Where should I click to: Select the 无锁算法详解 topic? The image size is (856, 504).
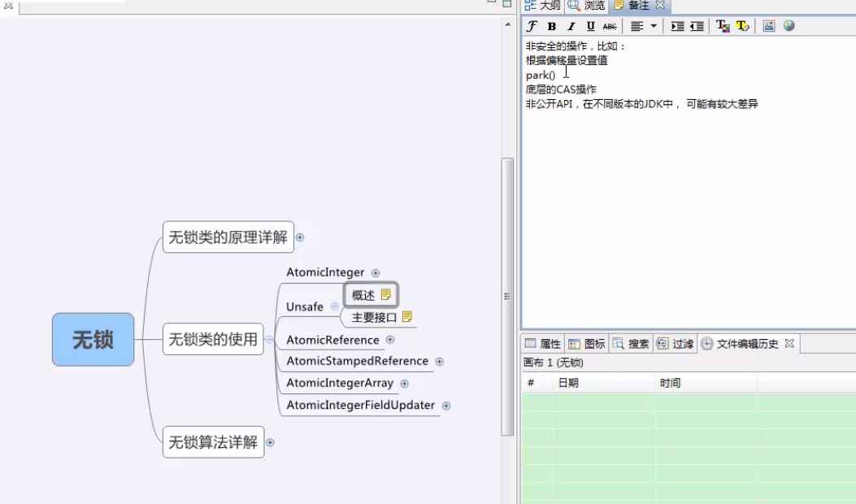click(x=213, y=441)
